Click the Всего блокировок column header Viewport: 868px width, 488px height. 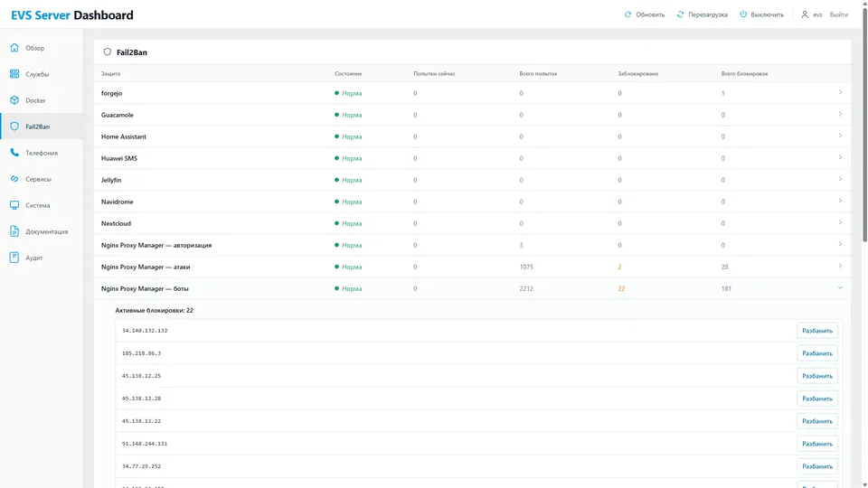[744, 73]
